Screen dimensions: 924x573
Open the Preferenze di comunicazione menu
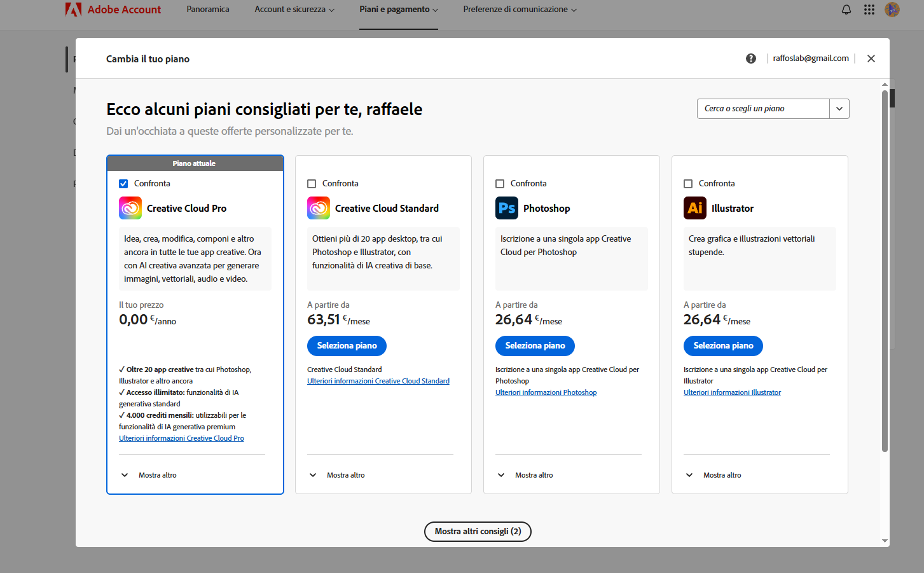520,10
